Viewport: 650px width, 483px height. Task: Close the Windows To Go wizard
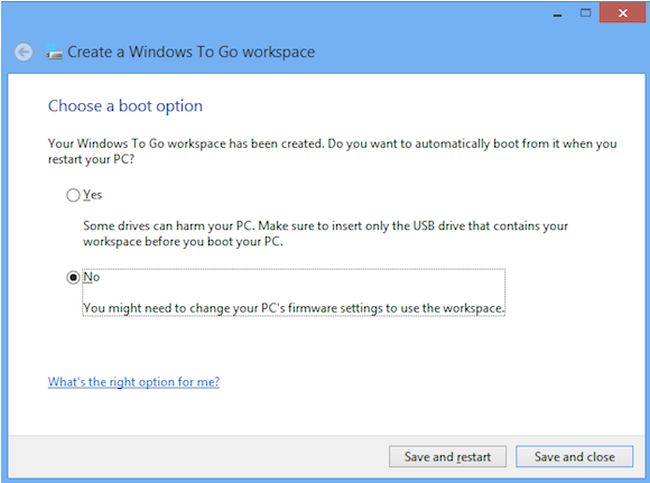622,13
